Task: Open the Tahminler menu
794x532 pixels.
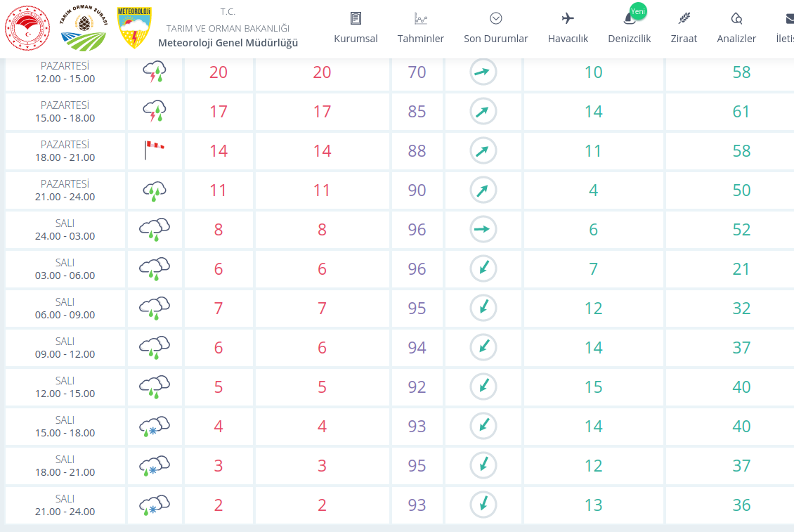Action: (420, 28)
